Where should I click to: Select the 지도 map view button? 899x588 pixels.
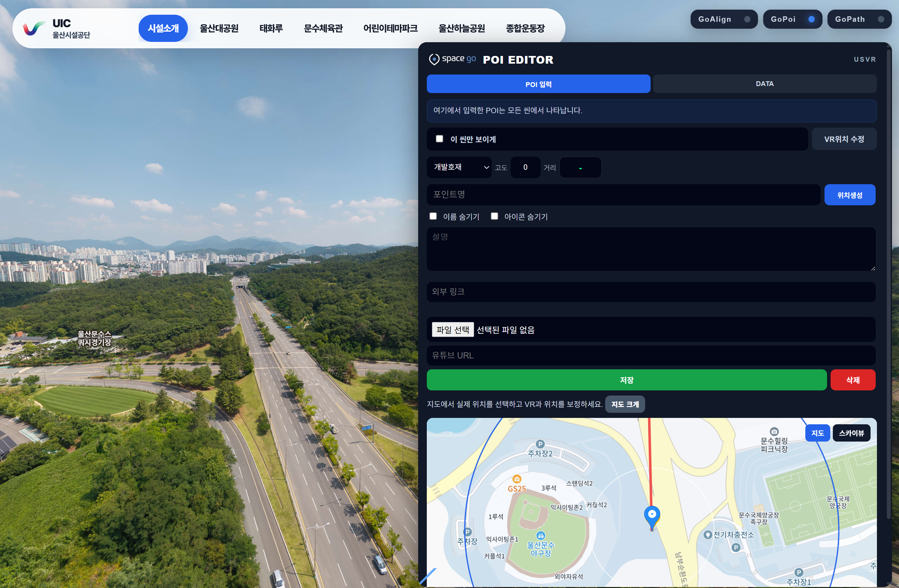pyautogui.click(x=817, y=433)
